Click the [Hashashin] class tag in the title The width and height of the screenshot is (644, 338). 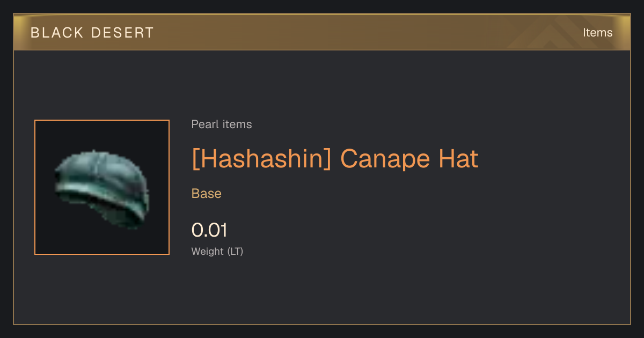[x=262, y=159]
